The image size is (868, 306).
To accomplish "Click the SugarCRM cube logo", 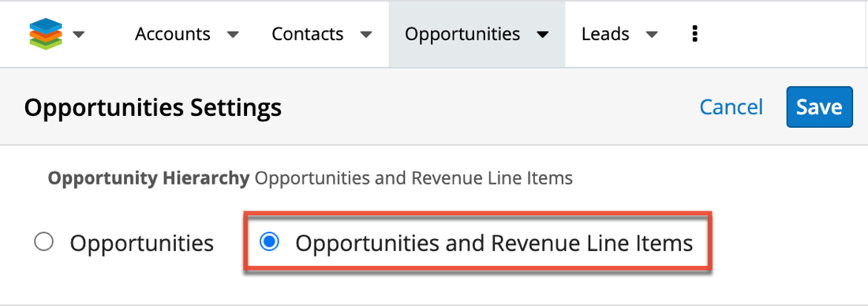I will [x=46, y=35].
